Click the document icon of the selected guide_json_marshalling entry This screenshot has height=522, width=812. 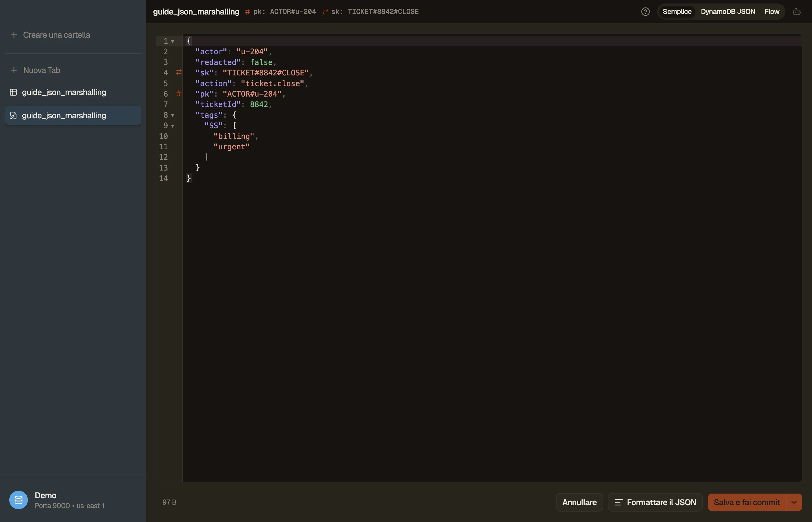coord(13,116)
